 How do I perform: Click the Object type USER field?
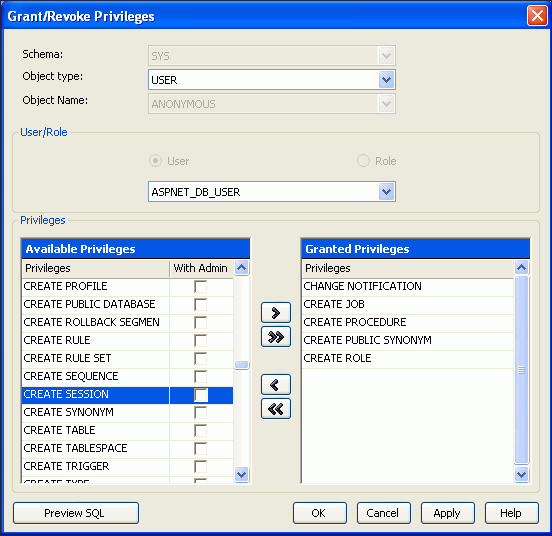point(272,80)
